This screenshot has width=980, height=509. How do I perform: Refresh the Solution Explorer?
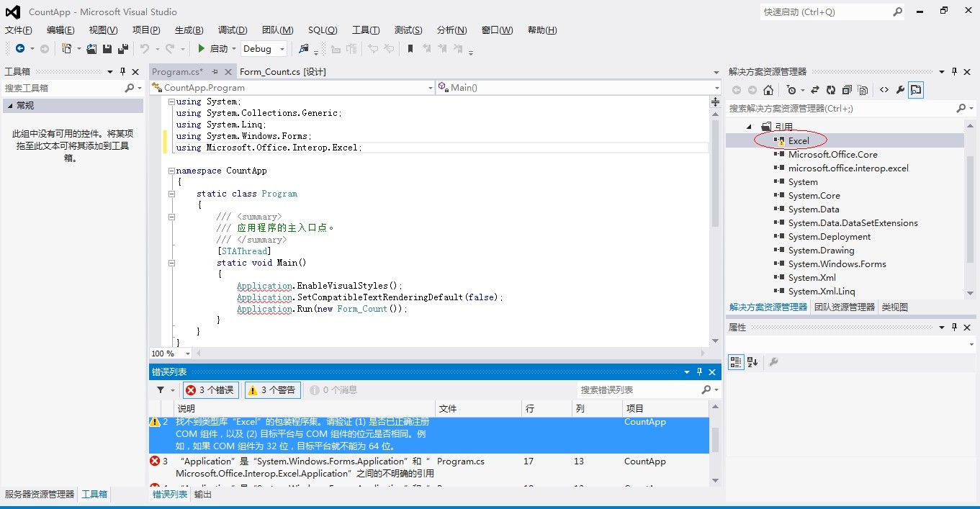coord(831,90)
